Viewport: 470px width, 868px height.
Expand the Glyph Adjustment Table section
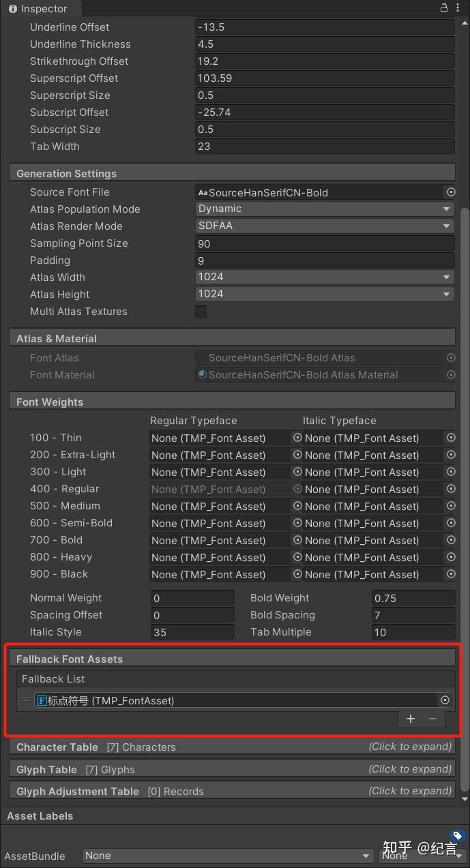233,791
